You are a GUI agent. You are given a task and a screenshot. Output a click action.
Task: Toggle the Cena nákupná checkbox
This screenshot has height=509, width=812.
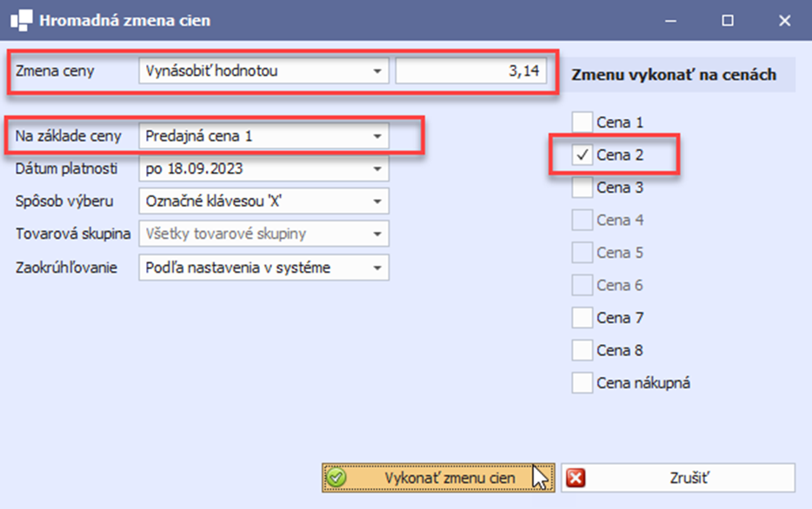click(x=582, y=382)
